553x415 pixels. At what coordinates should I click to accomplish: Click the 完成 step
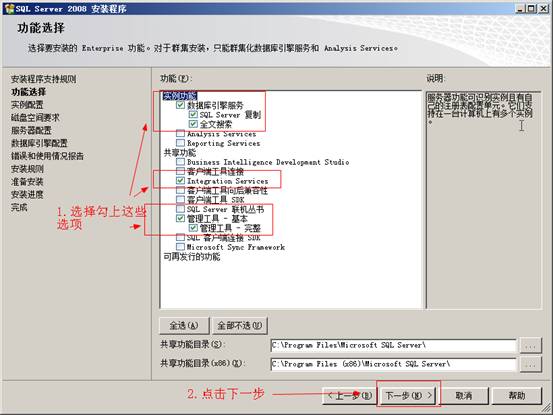(19, 207)
